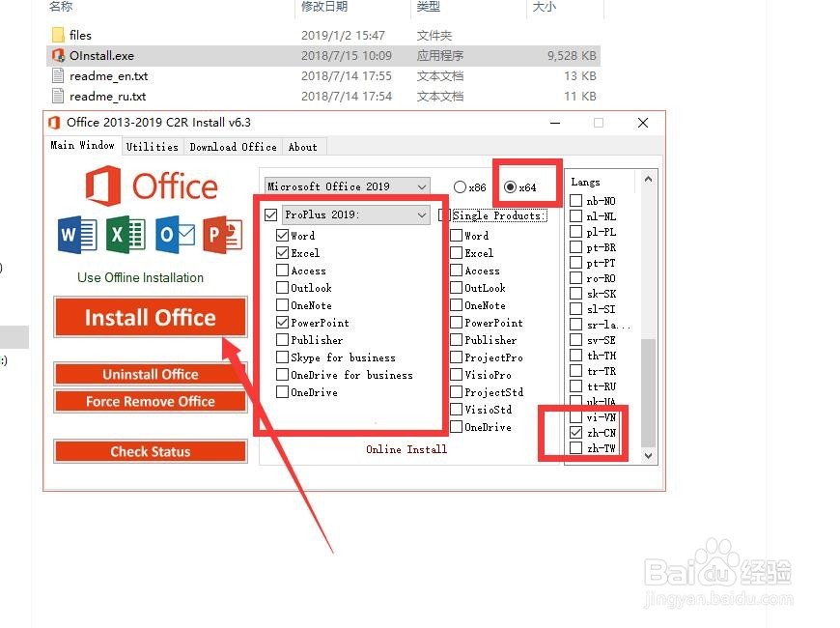Enable Publisher in ProPlus list

[x=282, y=340]
